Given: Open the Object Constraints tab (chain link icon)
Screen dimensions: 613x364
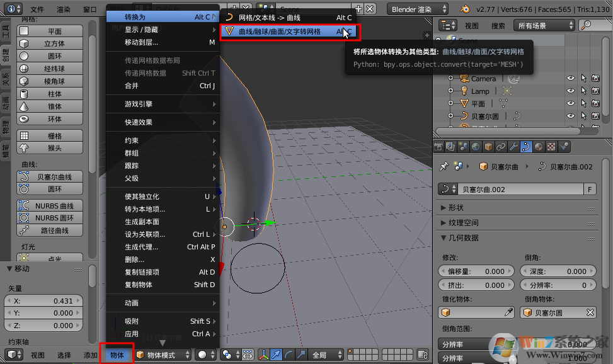Looking at the screenshot, I should 501,146.
